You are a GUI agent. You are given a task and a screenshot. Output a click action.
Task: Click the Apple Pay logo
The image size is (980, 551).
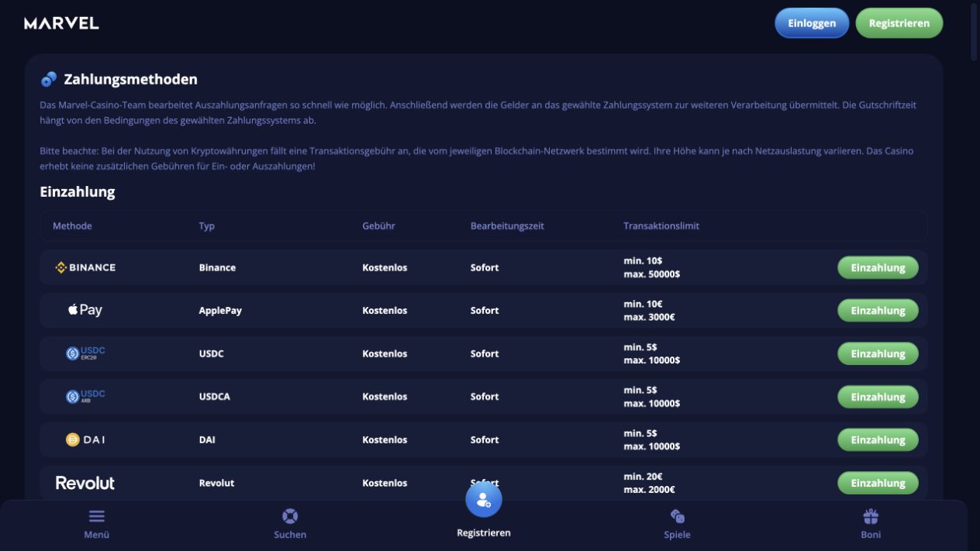point(85,310)
